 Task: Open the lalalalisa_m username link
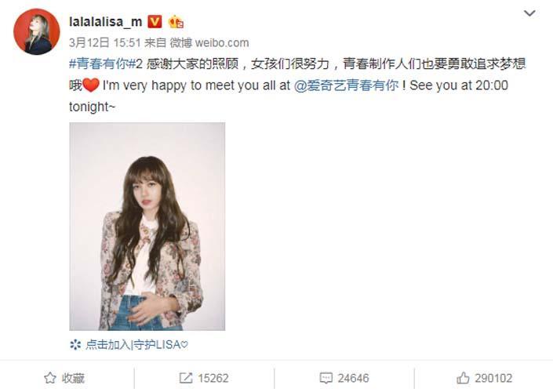[105, 22]
